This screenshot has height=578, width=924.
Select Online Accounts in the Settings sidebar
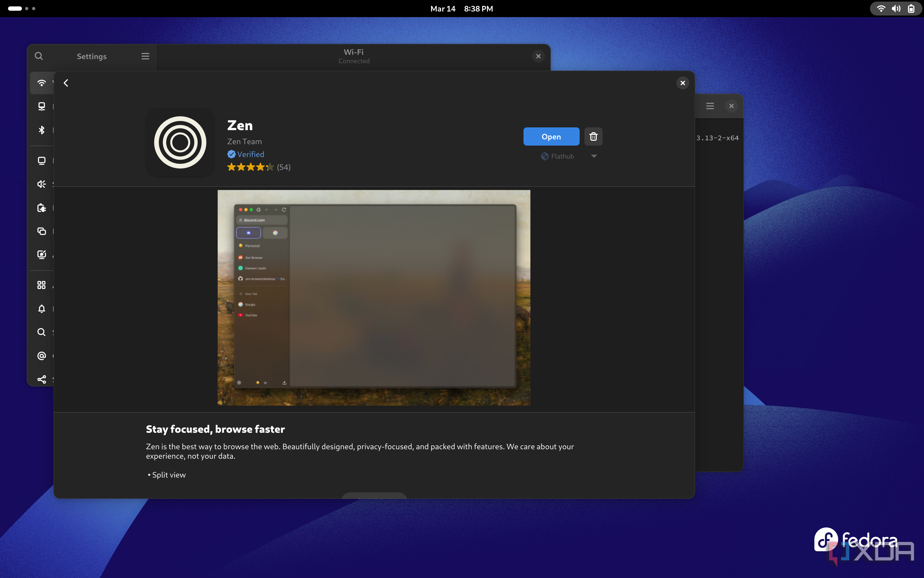tap(42, 356)
